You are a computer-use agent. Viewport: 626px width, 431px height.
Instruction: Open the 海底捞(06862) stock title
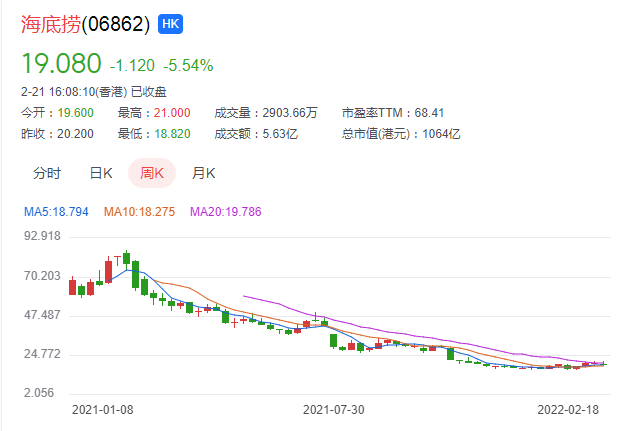[x=86, y=24]
